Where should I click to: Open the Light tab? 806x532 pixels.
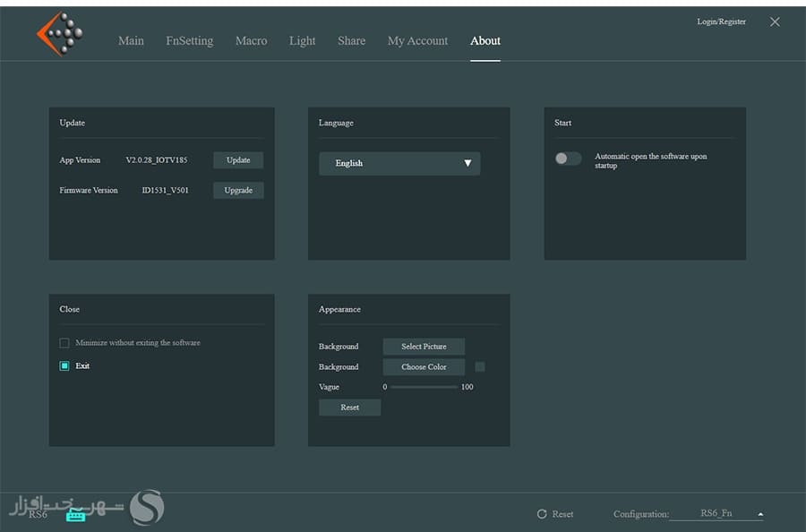click(302, 41)
